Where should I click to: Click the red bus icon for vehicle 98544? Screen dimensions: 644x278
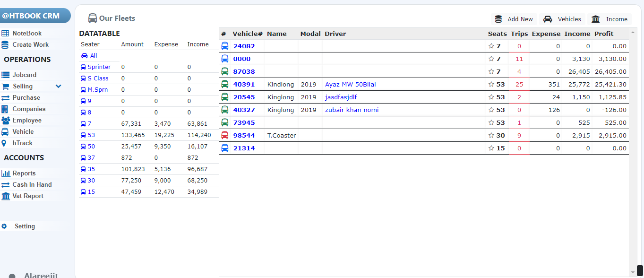click(225, 135)
